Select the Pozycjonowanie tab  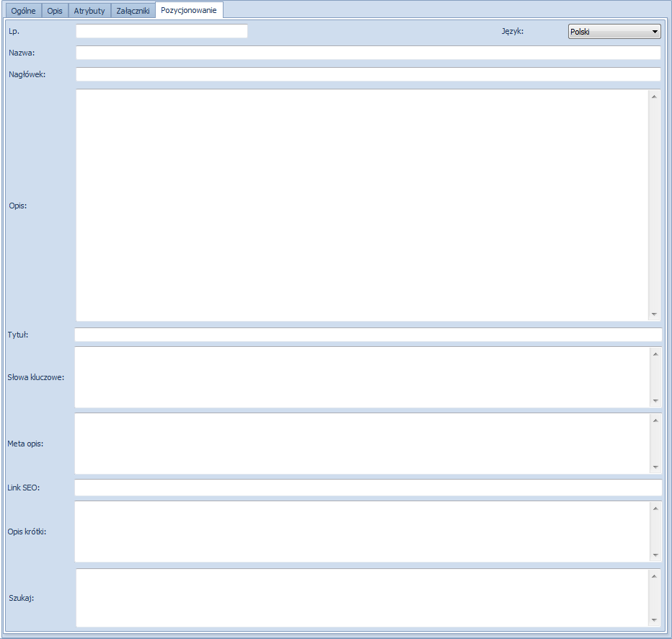click(x=189, y=10)
